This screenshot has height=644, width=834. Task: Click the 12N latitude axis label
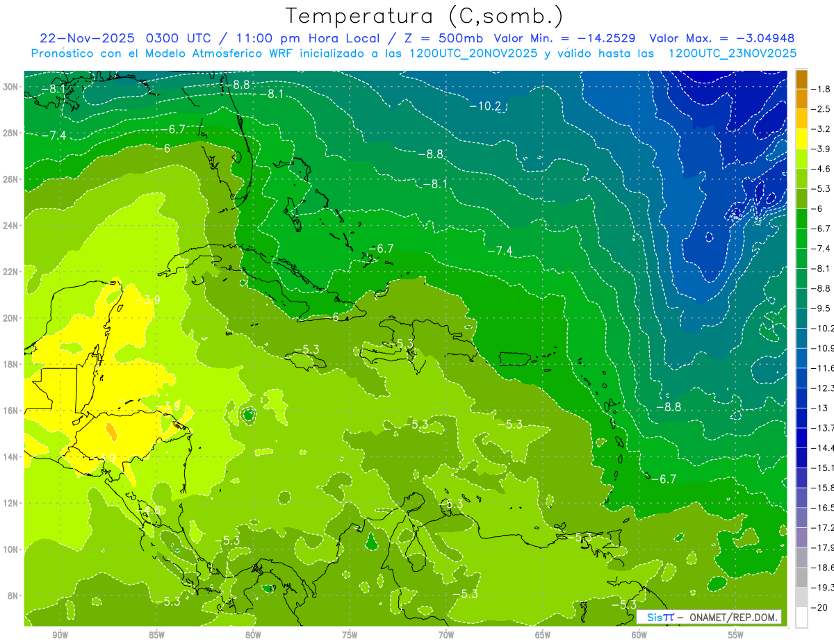pyautogui.click(x=12, y=503)
